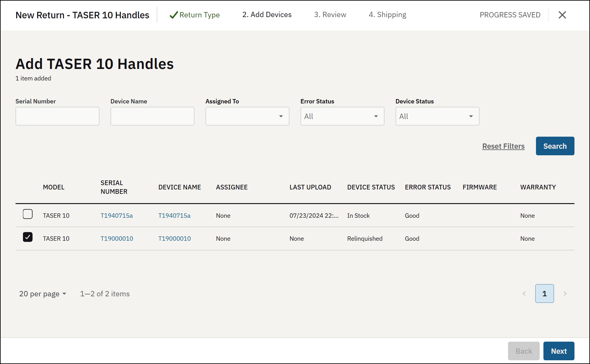
Task: Go to previous page arrow
Action: click(524, 293)
